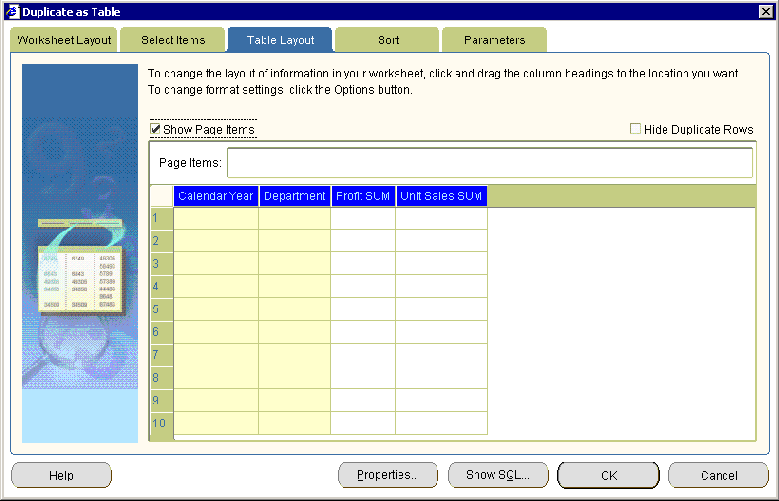Close the dialog with the X button

[x=766, y=11]
